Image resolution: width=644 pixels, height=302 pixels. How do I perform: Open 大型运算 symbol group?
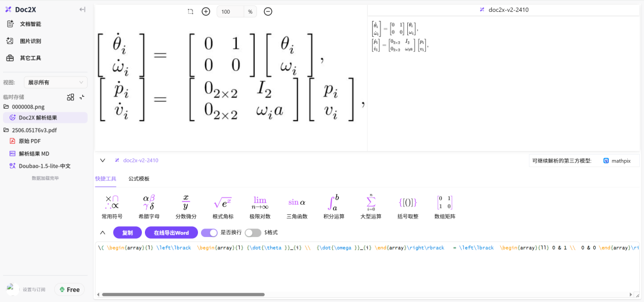(371, 207)
